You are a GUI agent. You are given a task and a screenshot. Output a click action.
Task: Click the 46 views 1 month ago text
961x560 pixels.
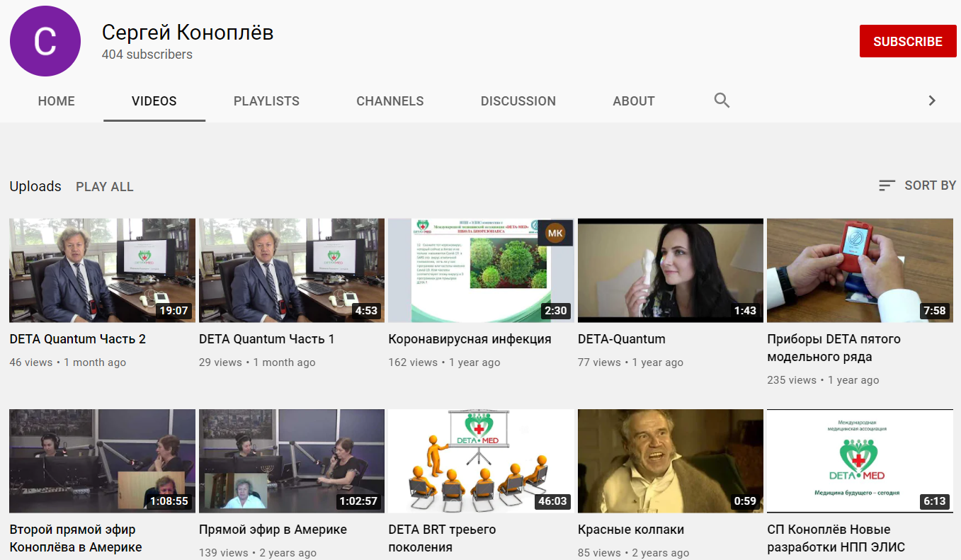[68, 362]
